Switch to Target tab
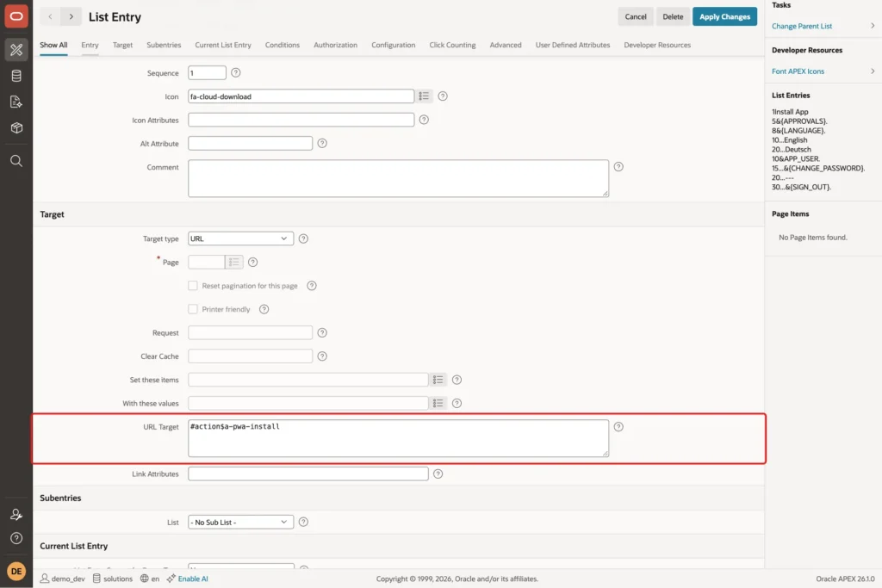The image size is (882, 588). tap(122, 45)
